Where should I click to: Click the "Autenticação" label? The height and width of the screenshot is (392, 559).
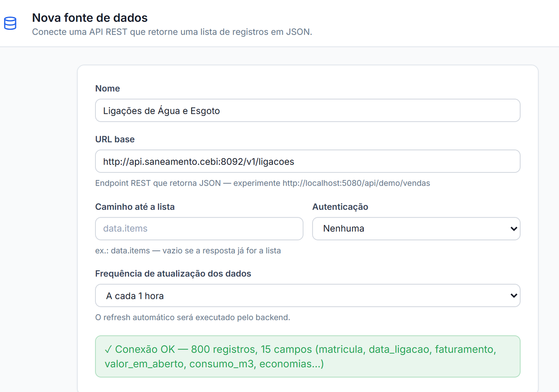coord(340,207)
